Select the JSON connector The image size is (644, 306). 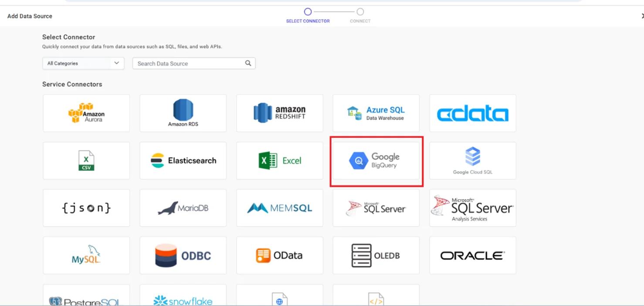click(x=86, y=208)
